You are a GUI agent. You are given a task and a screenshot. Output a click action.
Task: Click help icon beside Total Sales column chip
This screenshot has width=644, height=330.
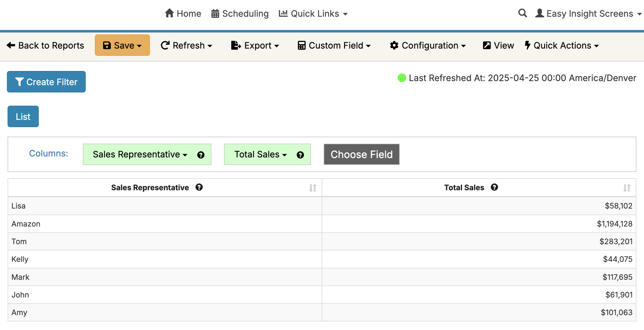pos(300,155)
